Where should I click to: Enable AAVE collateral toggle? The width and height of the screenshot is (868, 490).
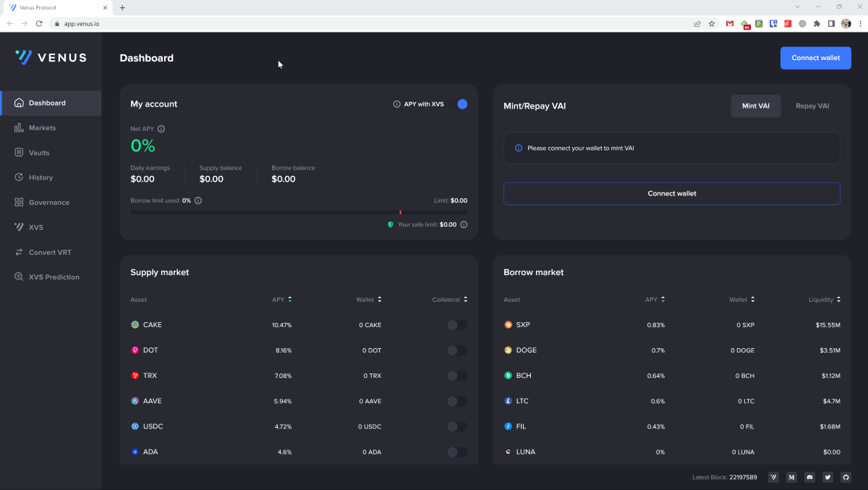point(457,401)
